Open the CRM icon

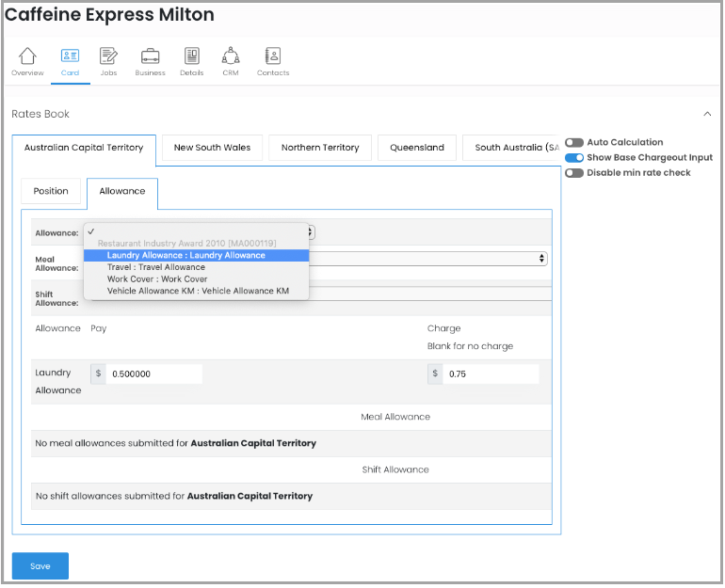coord(230,56)
